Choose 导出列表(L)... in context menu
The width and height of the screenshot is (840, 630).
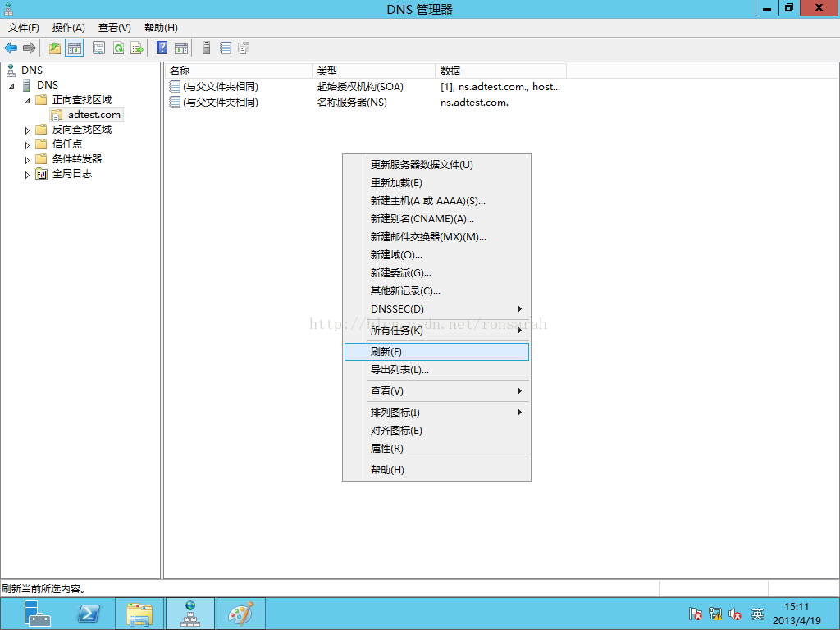click(x=436, y=370)
